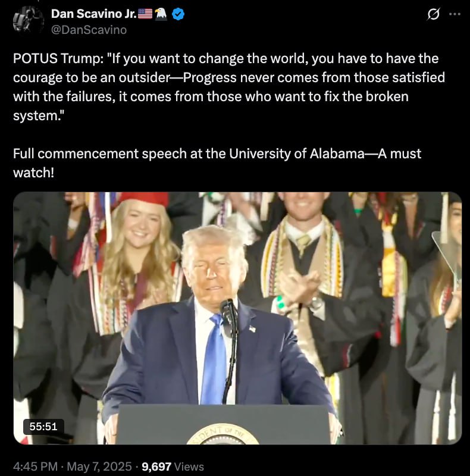Play the commencement speech video
The width and height of the screenshot is (470, 476).
[x=237, y=318]
